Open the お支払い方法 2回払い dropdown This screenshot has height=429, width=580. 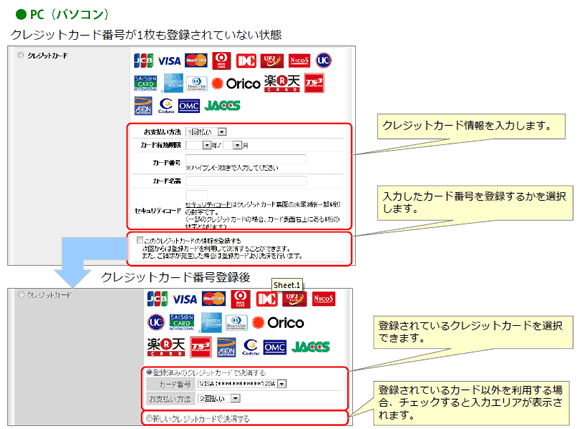tap(219, 398)
